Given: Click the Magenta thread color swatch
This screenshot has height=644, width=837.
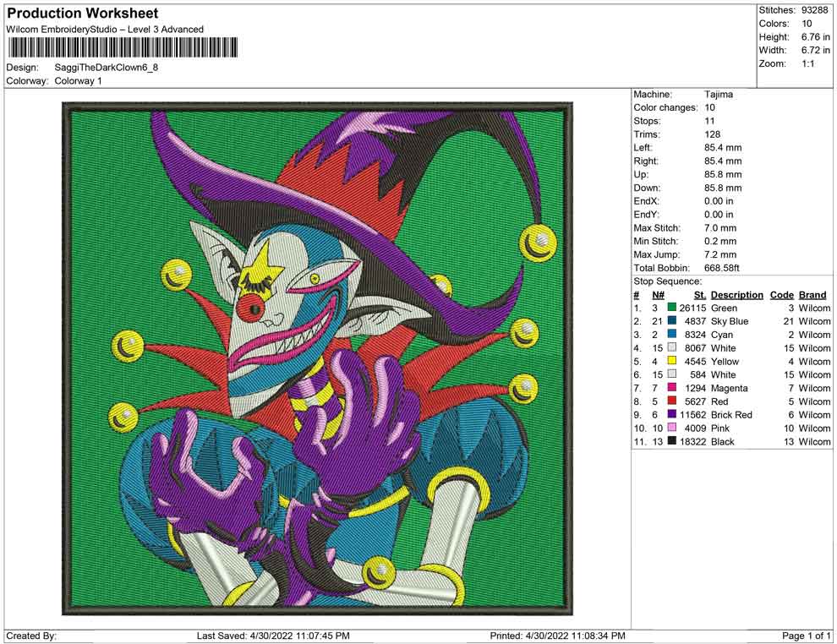Looking at the screenshot, I should [x=672, y=387].
